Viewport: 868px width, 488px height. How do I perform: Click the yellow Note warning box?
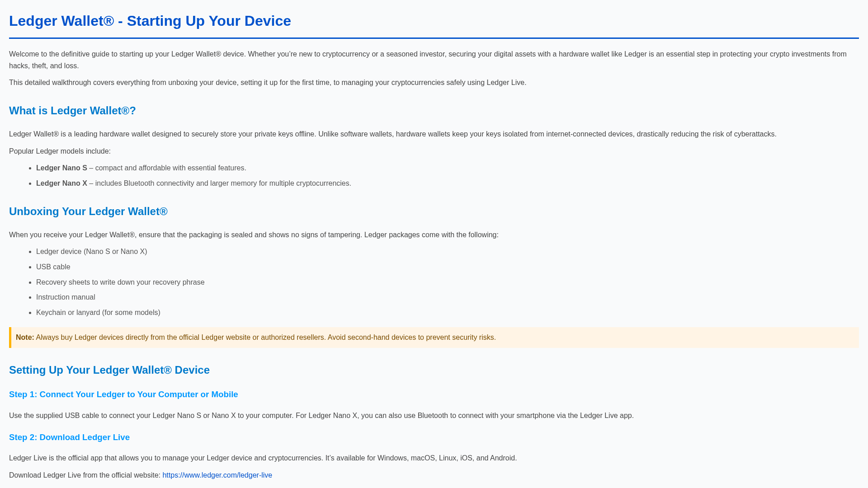434,338
